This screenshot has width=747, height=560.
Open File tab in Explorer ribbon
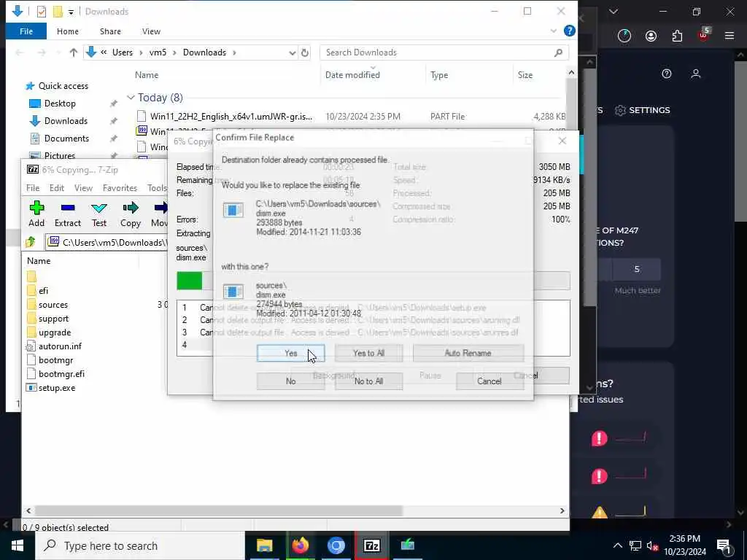click(x=26, y=31)
